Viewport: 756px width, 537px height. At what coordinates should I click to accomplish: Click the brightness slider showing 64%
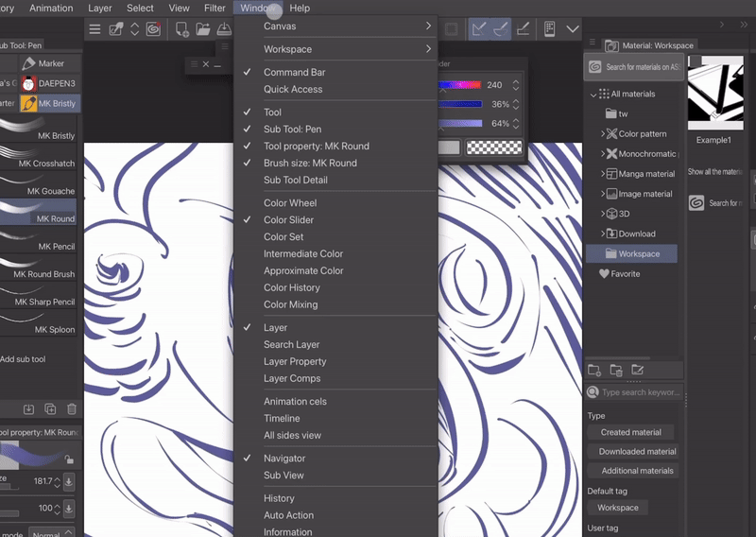(x=459, y=123)
